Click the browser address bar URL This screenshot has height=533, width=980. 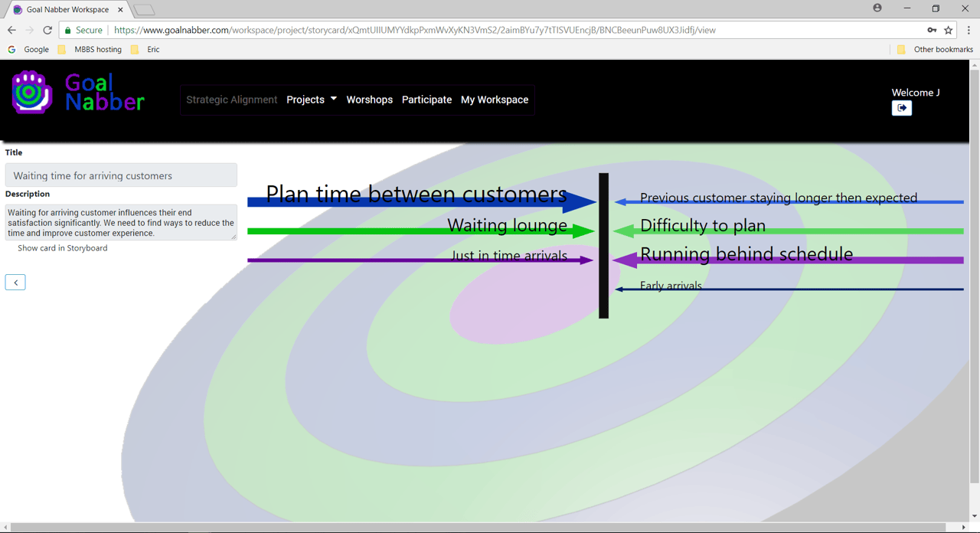415,30
